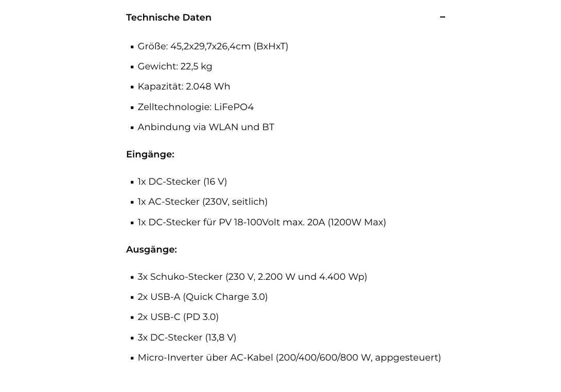561x392 pixels.
Task: Click the USB-C (PD 3.0) item
Action: point(178,317)
